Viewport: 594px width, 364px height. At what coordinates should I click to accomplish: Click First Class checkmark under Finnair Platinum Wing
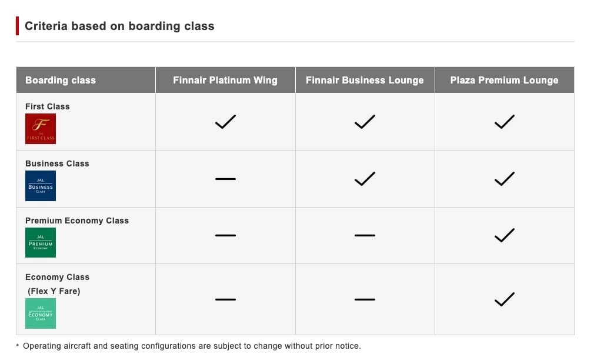(225, 122)
